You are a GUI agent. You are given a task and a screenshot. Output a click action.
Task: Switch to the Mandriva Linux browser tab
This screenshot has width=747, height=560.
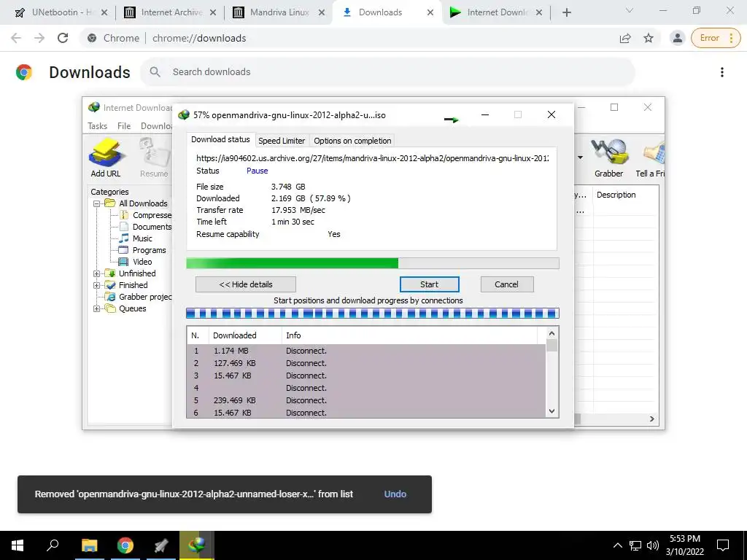(x=279, y=12)
